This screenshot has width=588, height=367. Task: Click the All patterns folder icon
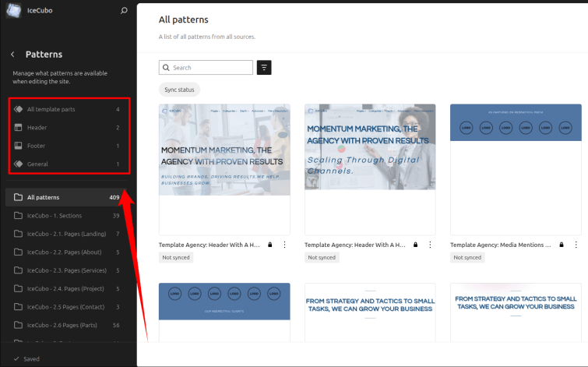(x=18, y=197)
